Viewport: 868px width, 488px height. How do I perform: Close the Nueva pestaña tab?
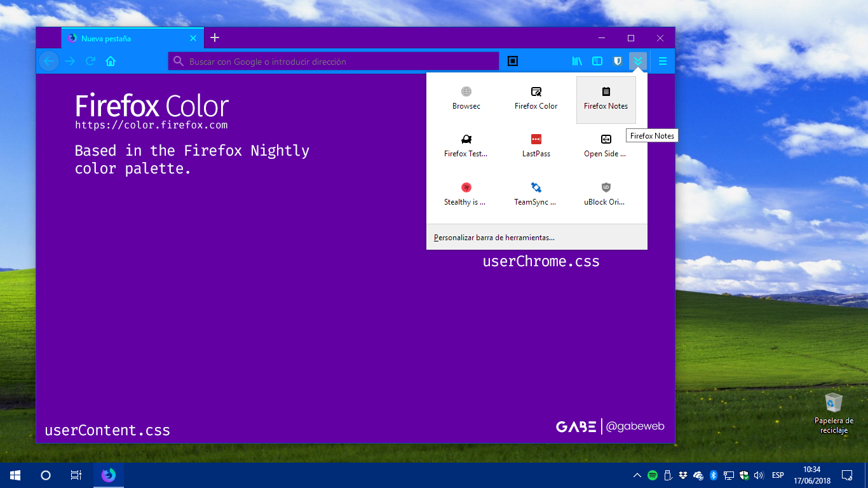(x=193, y=38)
